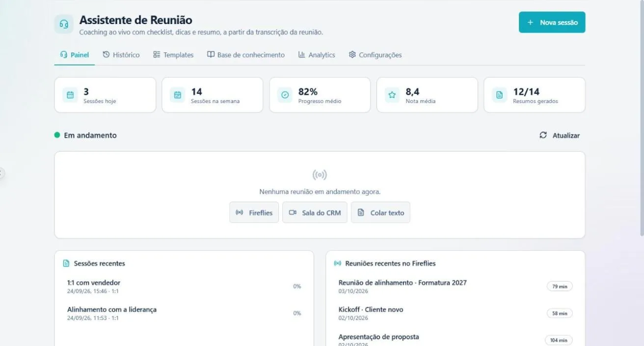
Task: Click the Nenhuma reunião em andamento agora message
Action: click(320, 192)
